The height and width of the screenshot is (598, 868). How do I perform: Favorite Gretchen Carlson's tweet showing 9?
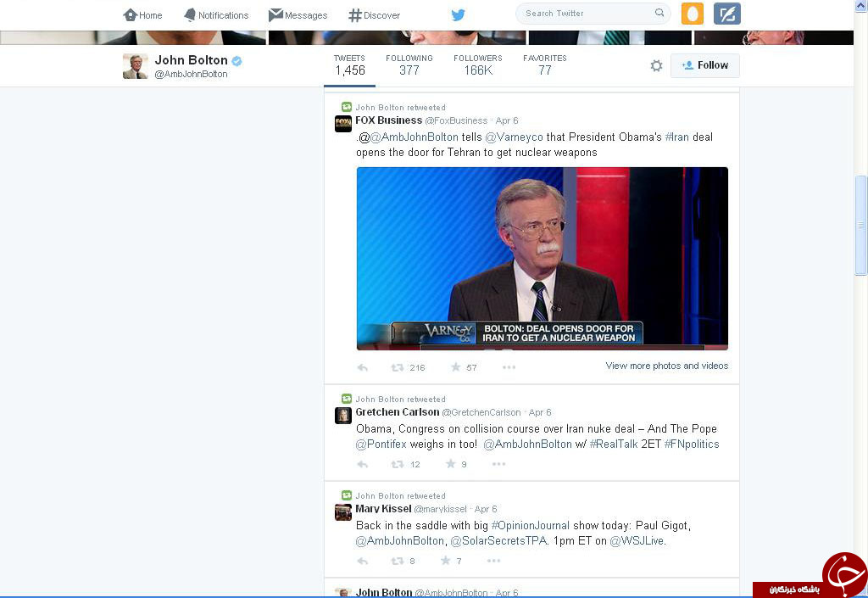pyautogui.click(x=456, y=464)
